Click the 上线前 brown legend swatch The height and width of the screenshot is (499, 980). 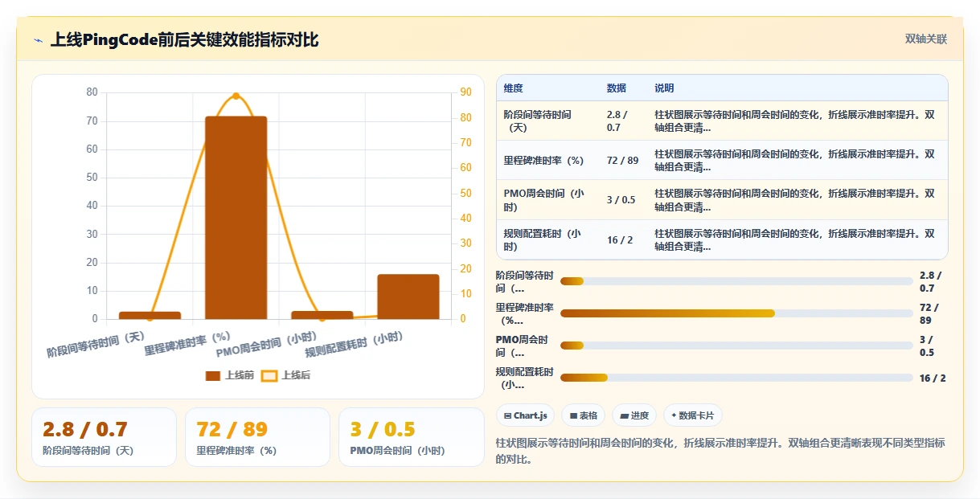click(213, 375)
